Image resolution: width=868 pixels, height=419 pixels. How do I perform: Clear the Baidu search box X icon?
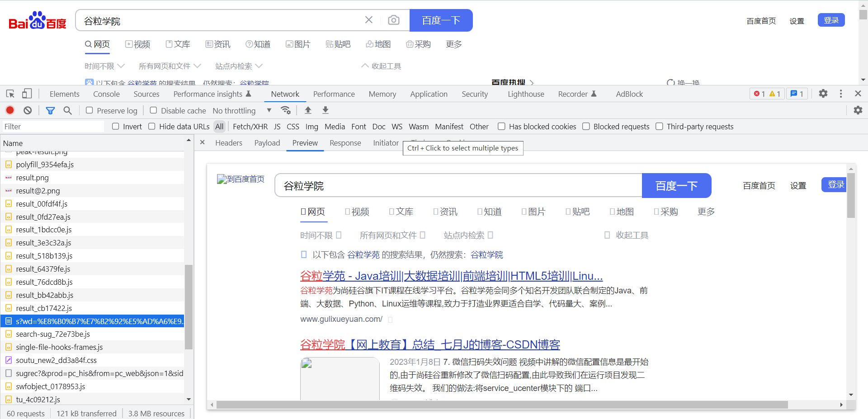pyautogui.click(x=369, y=20)
